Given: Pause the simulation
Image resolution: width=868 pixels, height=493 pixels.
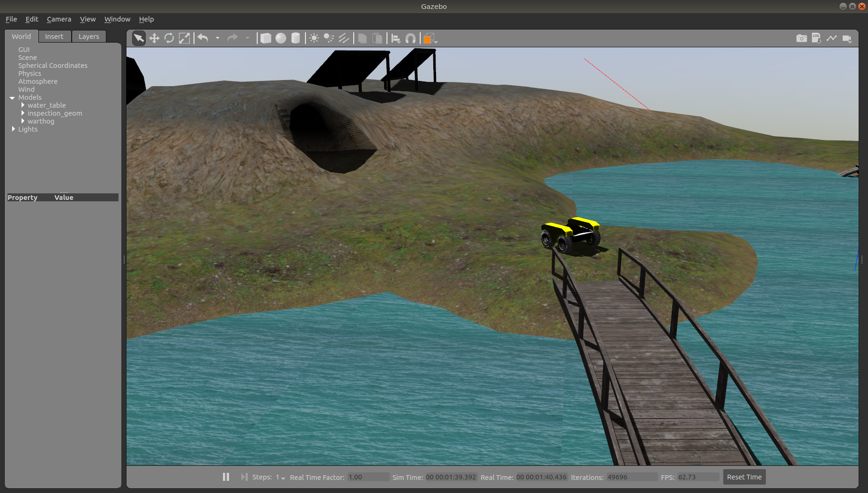Looking at the screenshot, I should click(x=226, y=477).
